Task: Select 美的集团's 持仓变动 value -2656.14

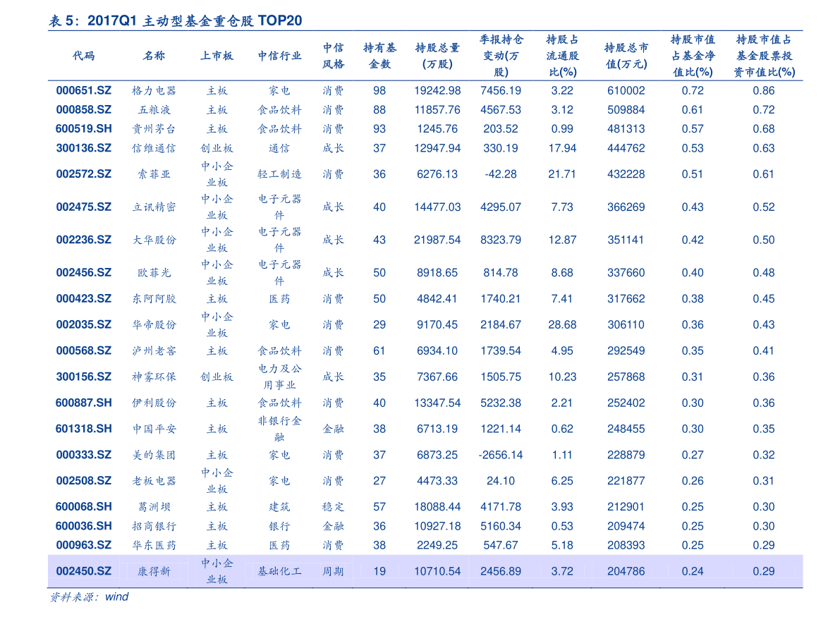Action: click(501, 455)
